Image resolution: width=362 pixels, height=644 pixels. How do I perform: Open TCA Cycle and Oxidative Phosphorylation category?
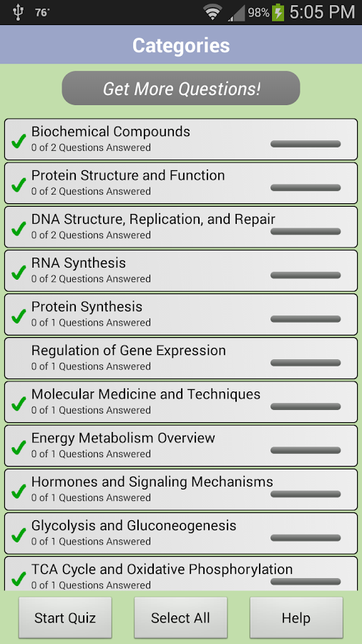coord(181,574)
